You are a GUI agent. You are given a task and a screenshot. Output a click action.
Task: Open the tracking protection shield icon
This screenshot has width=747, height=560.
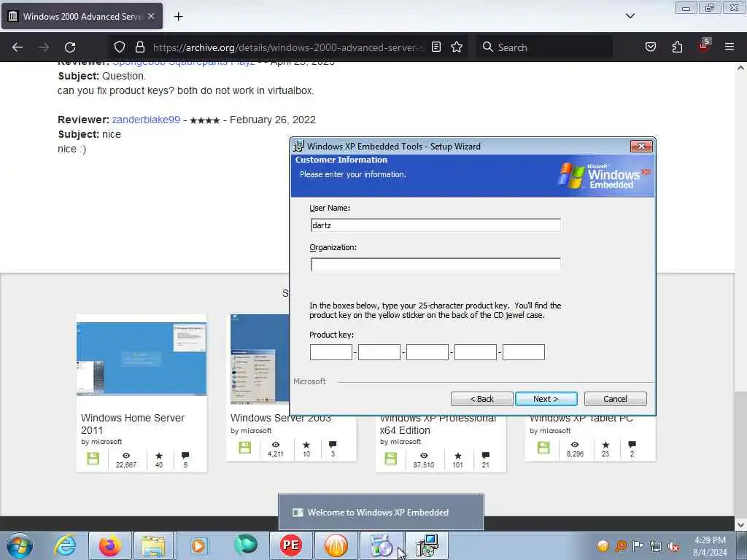(119, 47)
